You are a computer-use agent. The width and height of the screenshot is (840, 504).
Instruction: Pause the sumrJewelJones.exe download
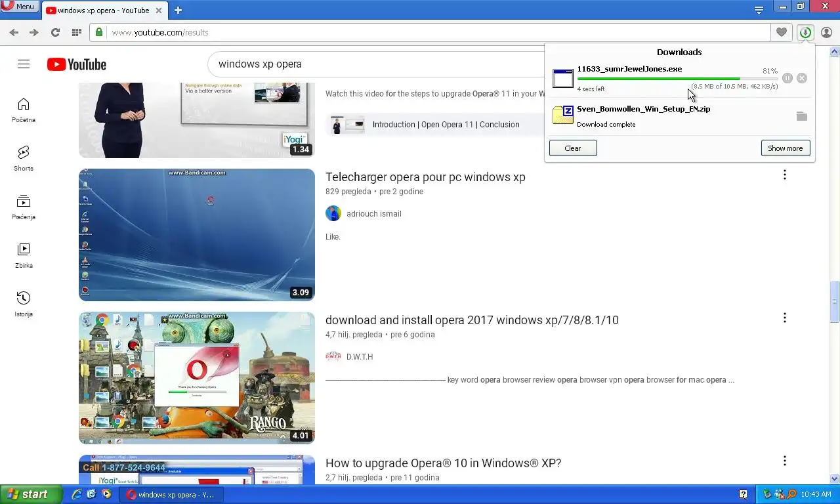coord(787,78)
